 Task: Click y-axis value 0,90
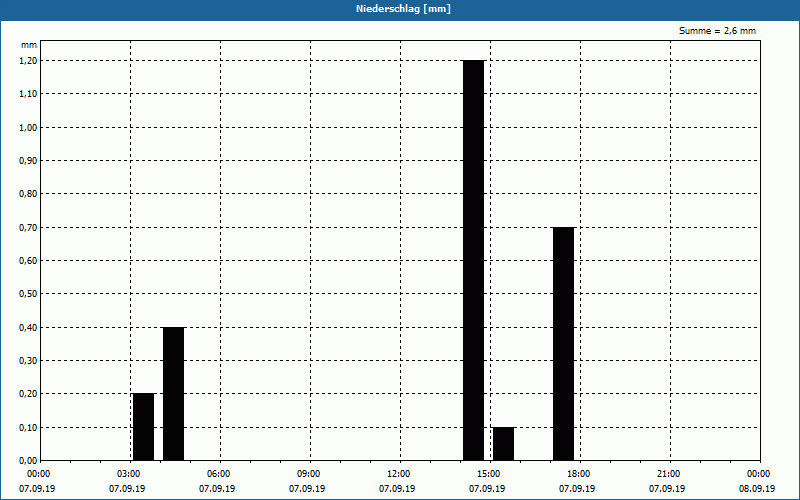coord(29,161)
